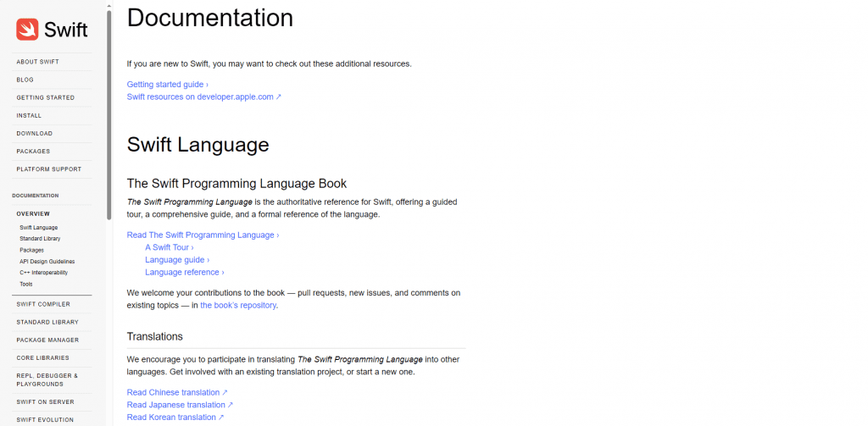The width and height of the screenshot is (868, 426).
Task: Open Platform Support in sidebar
Action: [48, 169]
